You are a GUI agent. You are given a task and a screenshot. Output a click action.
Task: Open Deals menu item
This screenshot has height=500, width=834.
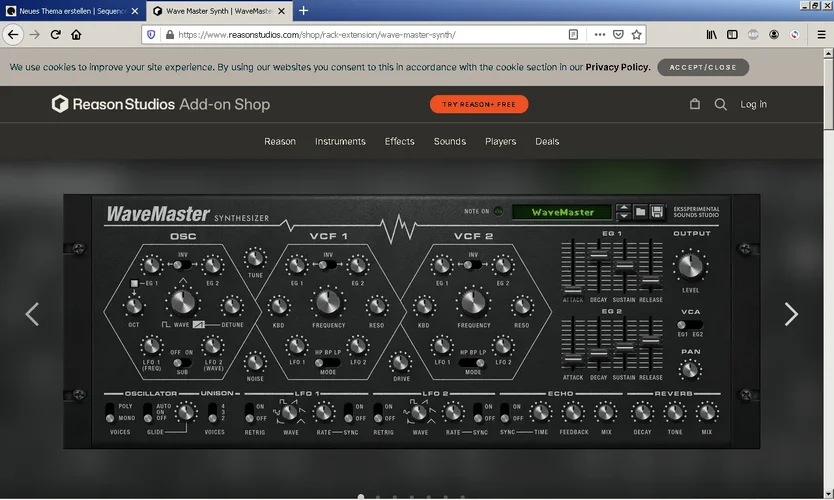click(x=547, y=141)
